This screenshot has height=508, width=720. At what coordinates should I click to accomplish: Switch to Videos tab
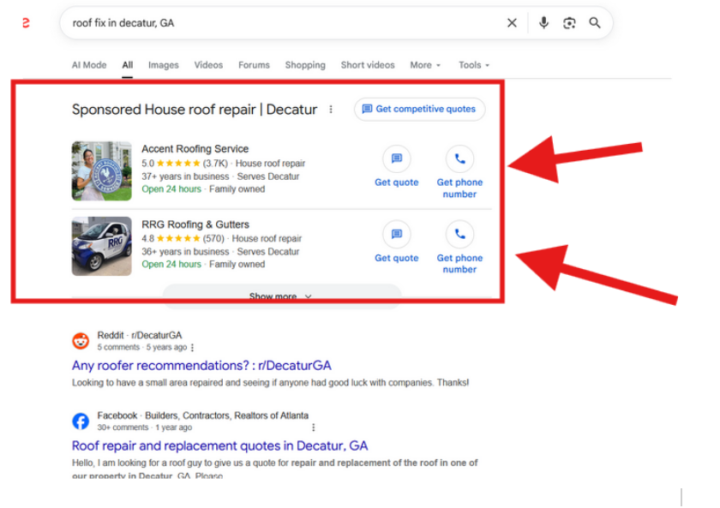(208, 65)
